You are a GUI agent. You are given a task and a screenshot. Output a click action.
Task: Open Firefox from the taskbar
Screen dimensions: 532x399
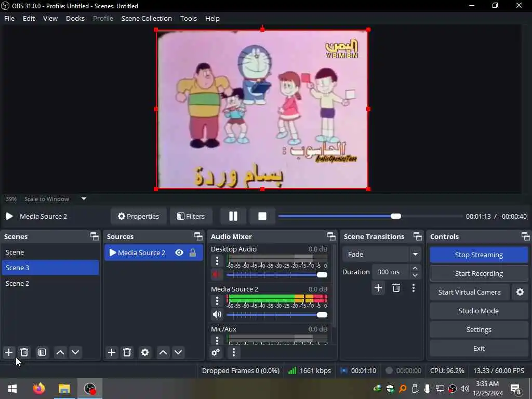pyautogui.click(x=39, y=388)
